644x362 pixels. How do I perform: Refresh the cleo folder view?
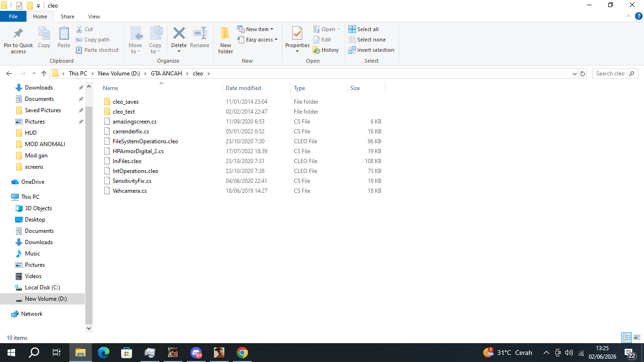coord(583,74)
